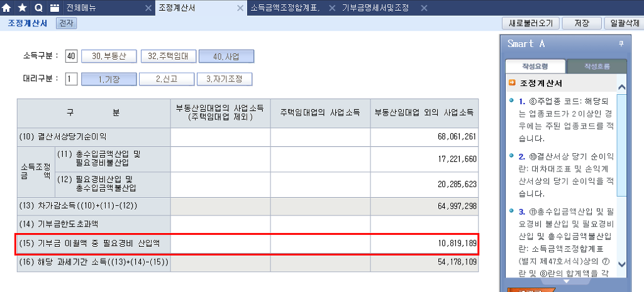Viewport: 644px width, 292px height.
Task: Click row label (15) 기부금 이월액 중 필요경비 산입액
Action: [94, 244]
